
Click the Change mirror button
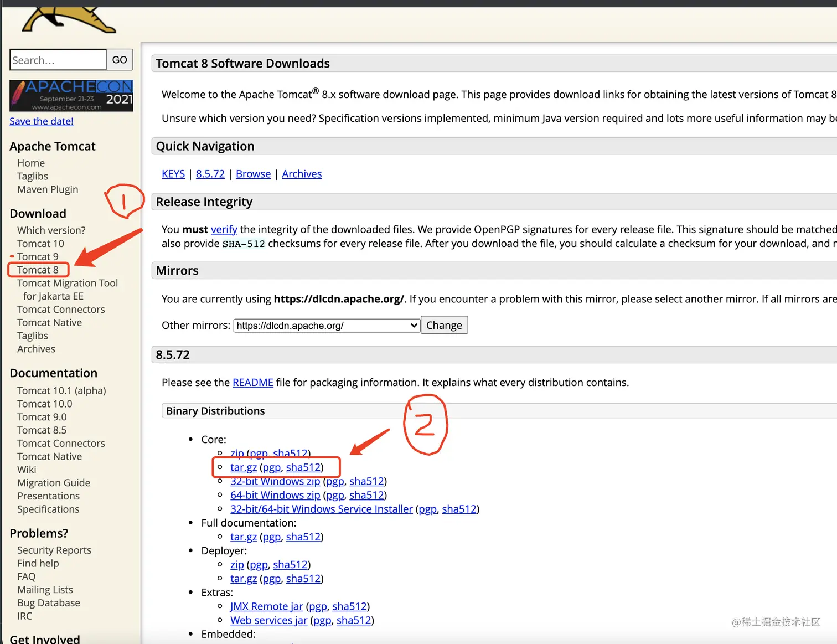click(444, 325)
